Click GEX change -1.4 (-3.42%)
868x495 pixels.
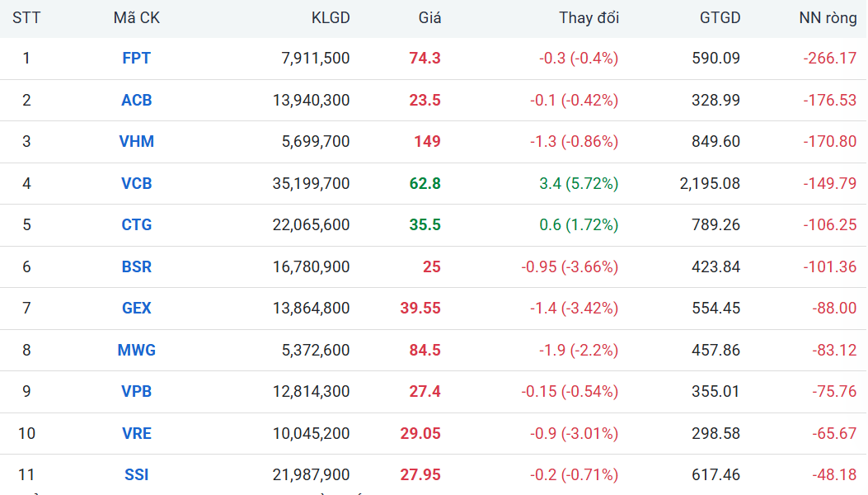574,309
